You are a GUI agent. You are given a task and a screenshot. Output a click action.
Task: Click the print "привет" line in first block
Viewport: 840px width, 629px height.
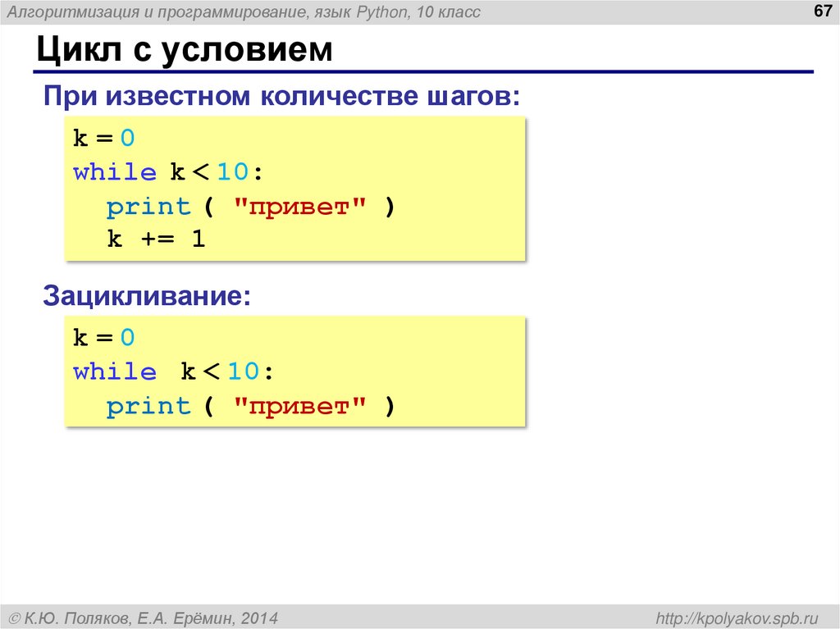coord(250,207)
